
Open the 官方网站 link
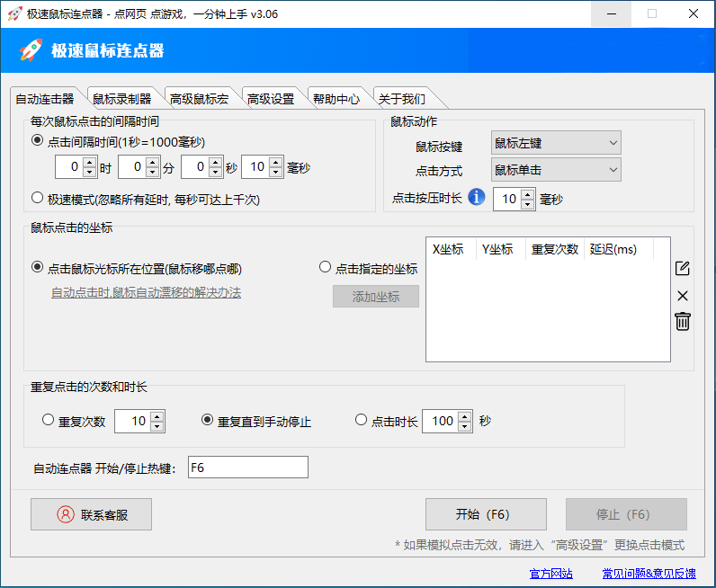point(551,574)
